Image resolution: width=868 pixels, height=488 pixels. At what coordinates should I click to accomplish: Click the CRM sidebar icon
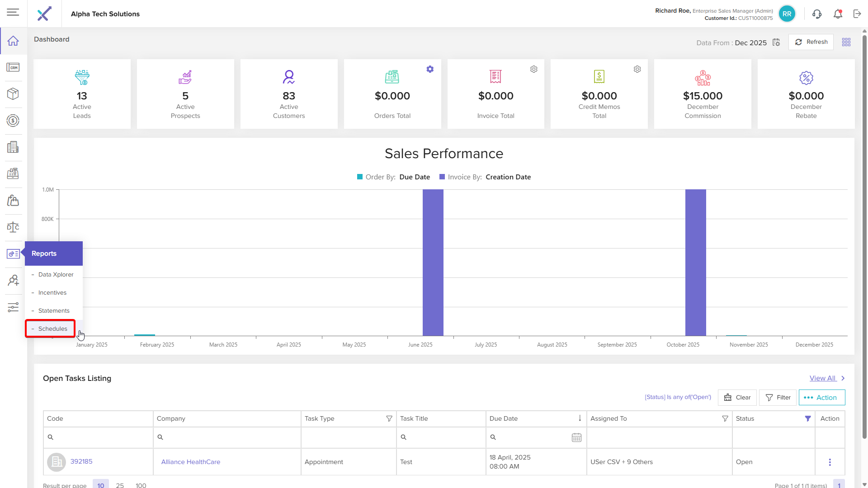point(13,67)
